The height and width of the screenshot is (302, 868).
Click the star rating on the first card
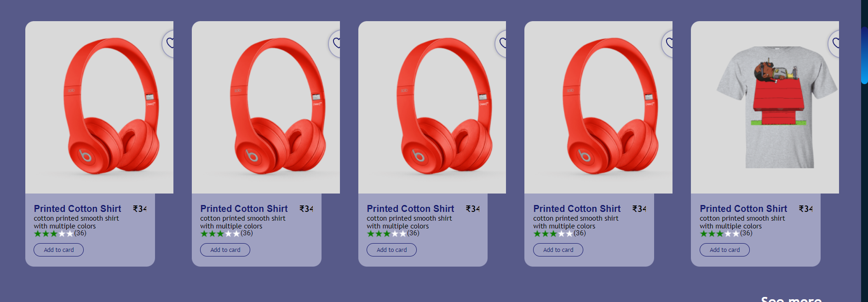click(x=52, y=234)
